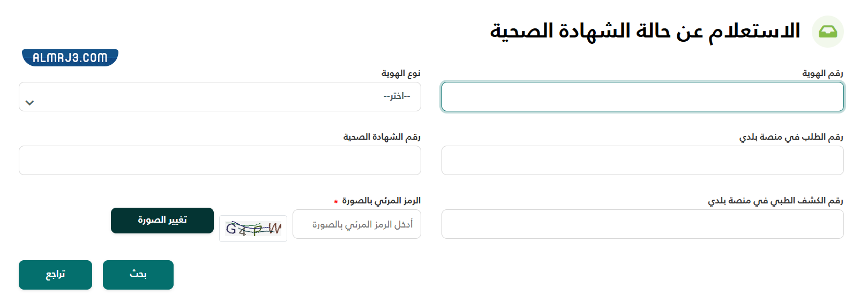This screenshot has height=303, width=868.
Task: Open the --اختر-- ID type dropdown
Action: tap(220, 97)
